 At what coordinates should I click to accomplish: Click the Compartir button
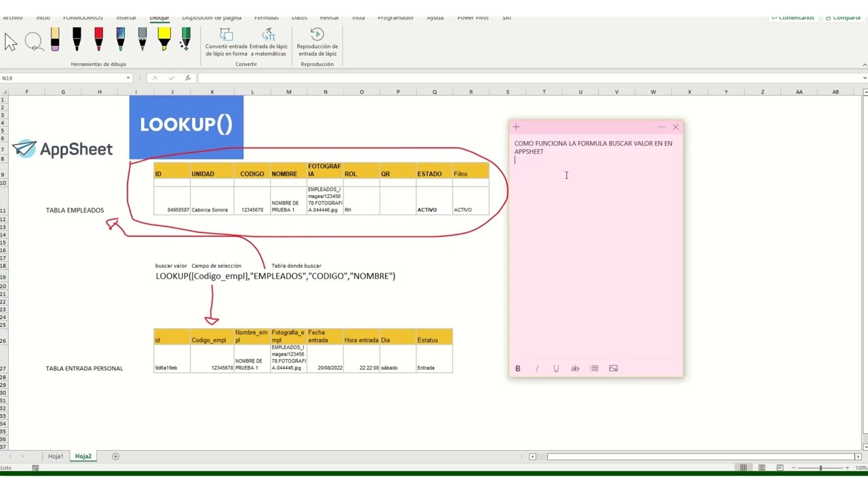(x=843, y=18)
